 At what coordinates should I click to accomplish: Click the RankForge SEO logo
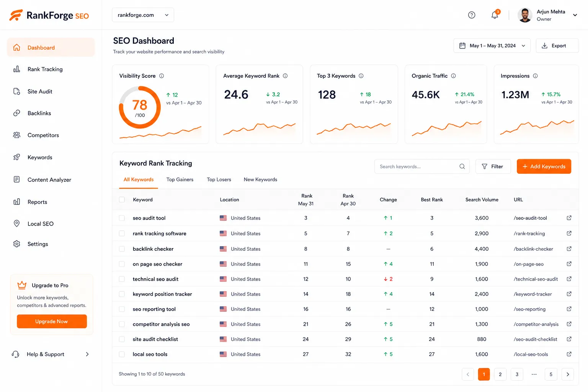pos(49,15)
